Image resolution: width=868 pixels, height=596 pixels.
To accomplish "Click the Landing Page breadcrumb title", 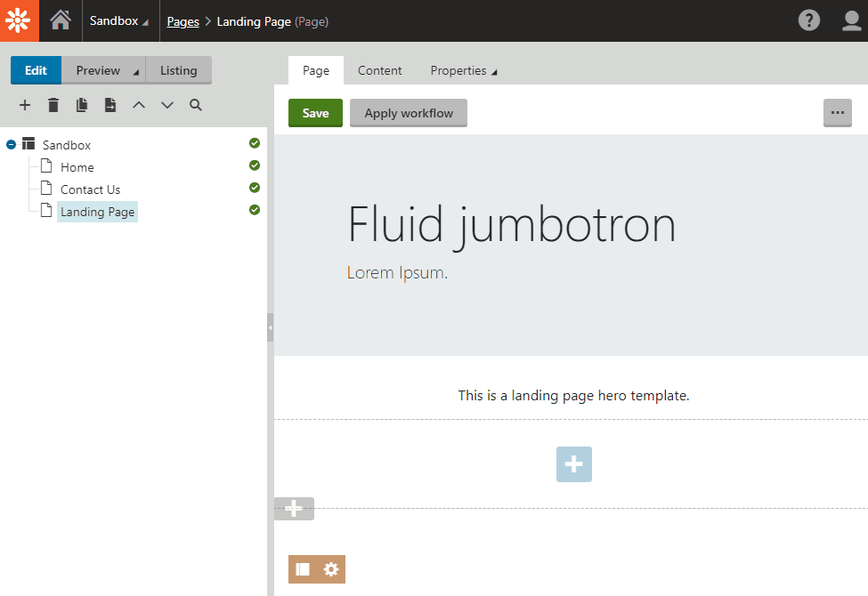I will (254, 21).
